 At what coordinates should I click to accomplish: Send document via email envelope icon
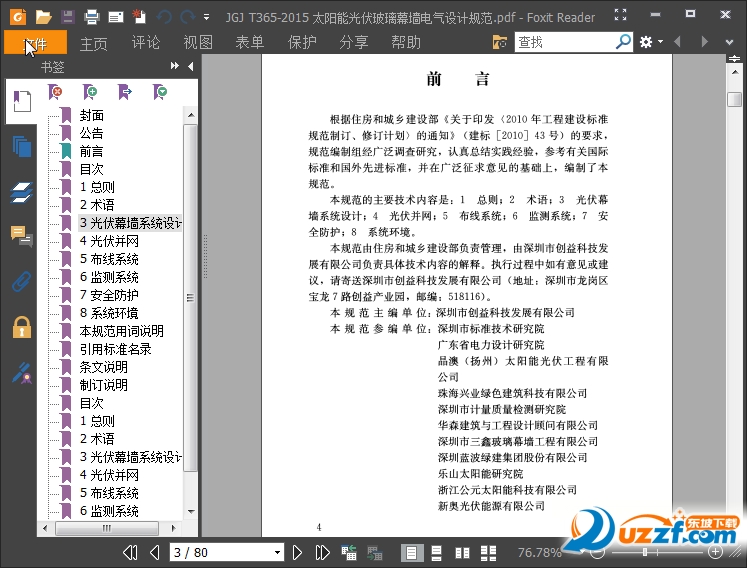pyautogui.click(x=116, y=18)
